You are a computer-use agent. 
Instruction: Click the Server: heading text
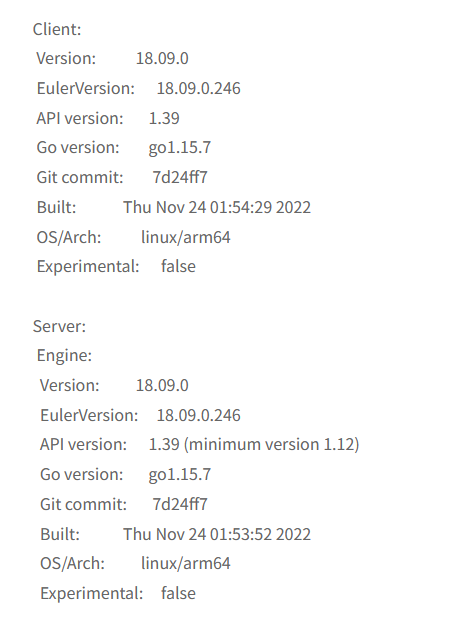(59, 326)
